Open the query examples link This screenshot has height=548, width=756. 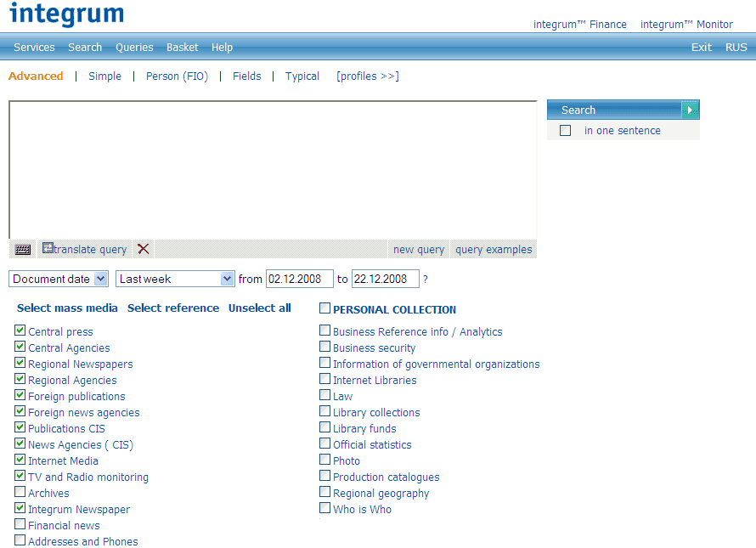(494, 250)
